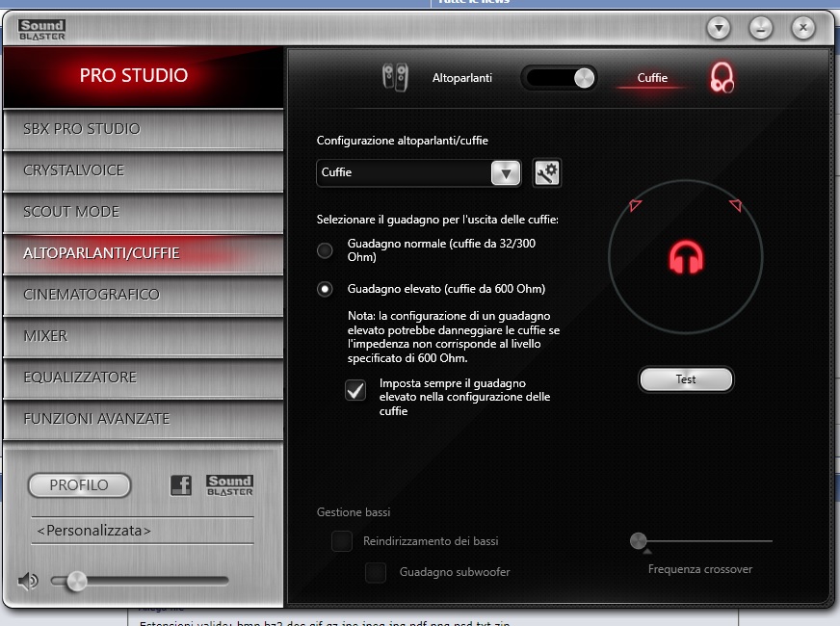Viewport: 840px width, 626px height.
Task: Expand the Cuffie configuration dropdown arrow
Action: tap(506, 173)
